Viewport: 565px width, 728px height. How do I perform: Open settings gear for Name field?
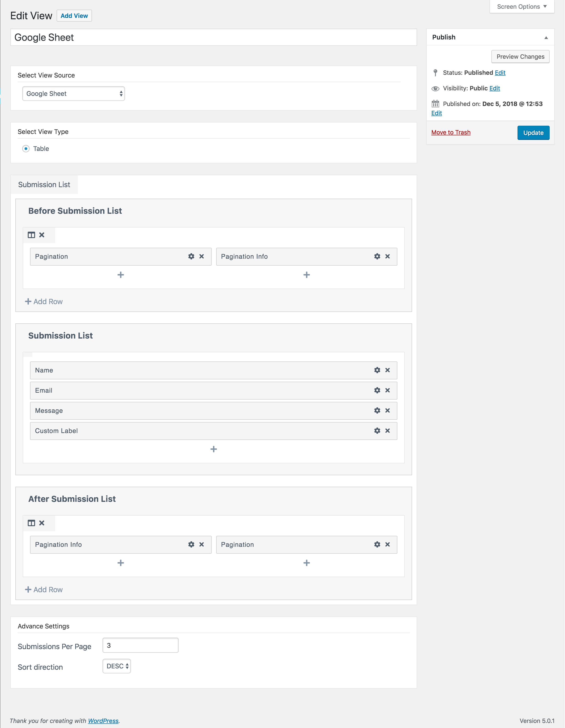[x=377, y=370]
